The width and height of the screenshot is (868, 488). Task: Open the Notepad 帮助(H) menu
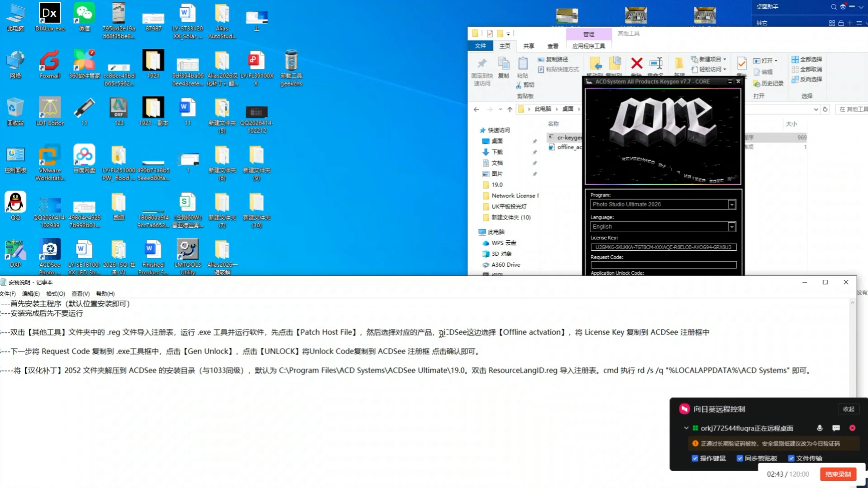pos(105,294)
